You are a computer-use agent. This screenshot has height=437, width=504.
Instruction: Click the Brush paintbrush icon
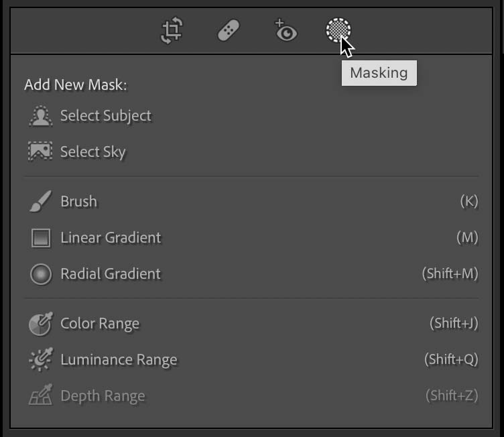[x=40, y=201]
